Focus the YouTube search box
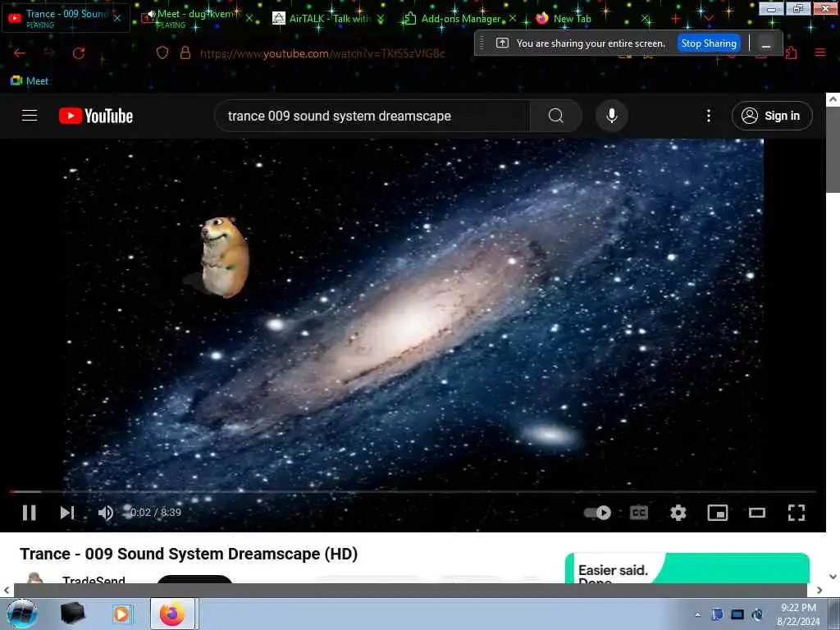Screen dimensions: 840x630 pos(372,116)
